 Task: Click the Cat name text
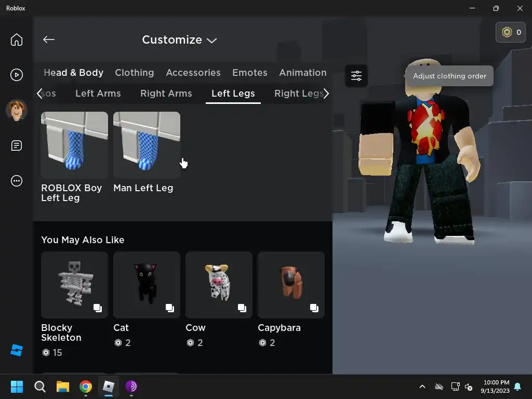point(121,328)
